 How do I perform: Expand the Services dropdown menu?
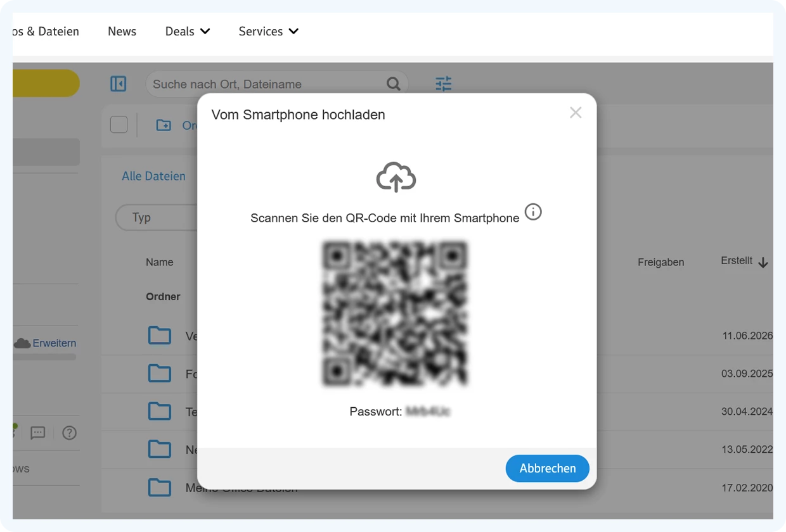pyautogui.click(x=268, y=31)
